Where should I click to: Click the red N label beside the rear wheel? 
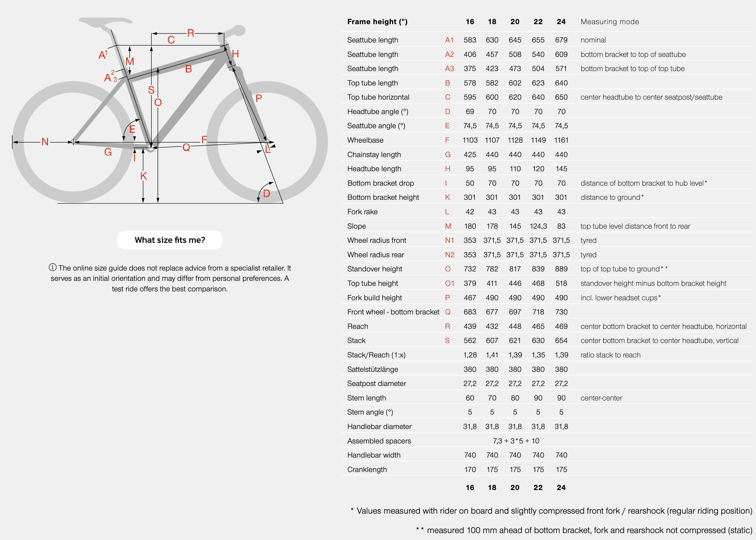pos(45,142)
